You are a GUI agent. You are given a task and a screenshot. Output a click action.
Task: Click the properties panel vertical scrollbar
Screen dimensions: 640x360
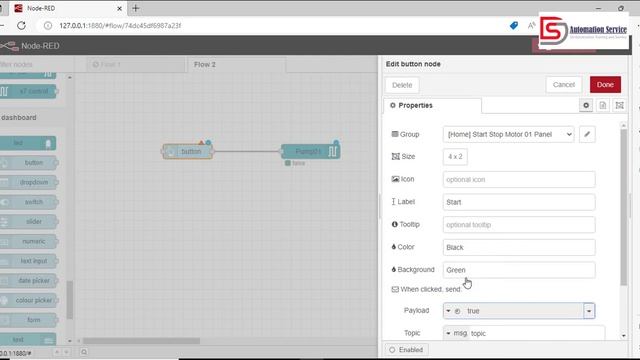tap(623, 207)
